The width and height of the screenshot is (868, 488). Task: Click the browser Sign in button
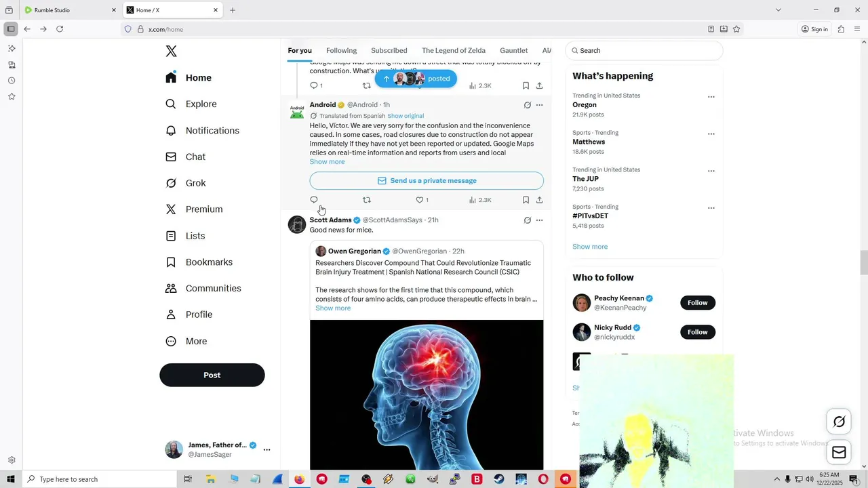coord(814,29)
